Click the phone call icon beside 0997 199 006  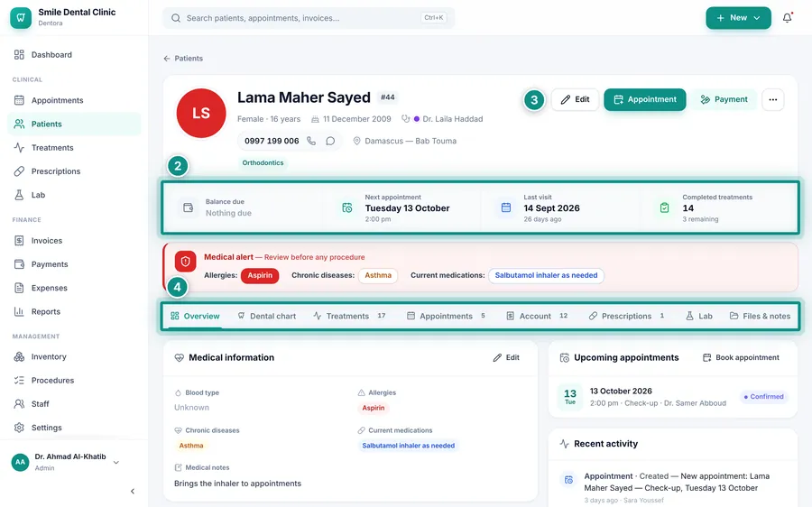tap(311, 141)
